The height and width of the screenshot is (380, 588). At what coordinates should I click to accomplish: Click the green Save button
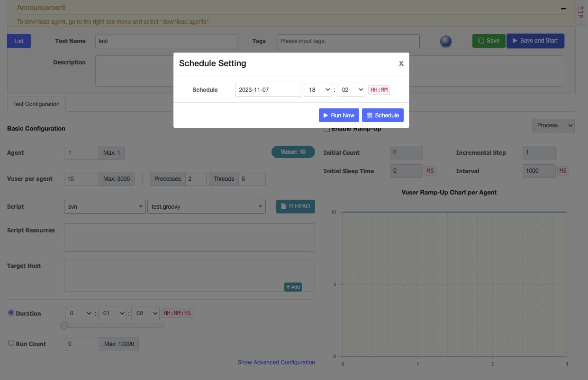(488, 41)
